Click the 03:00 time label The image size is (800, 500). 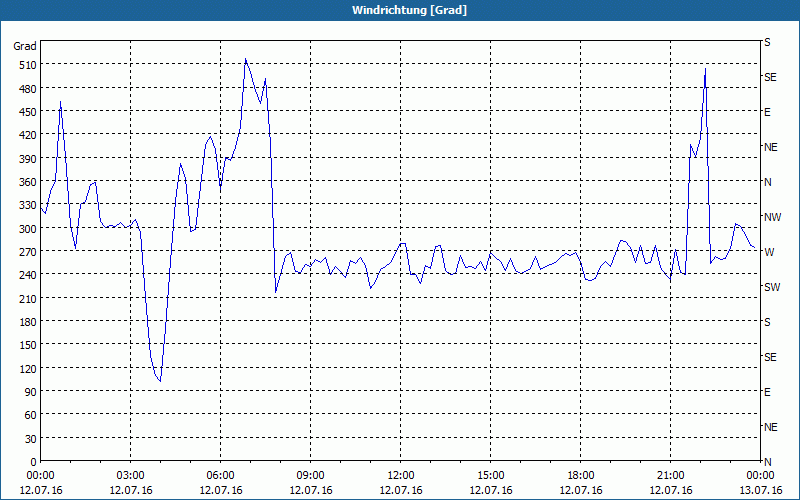(x=131, y=476)
